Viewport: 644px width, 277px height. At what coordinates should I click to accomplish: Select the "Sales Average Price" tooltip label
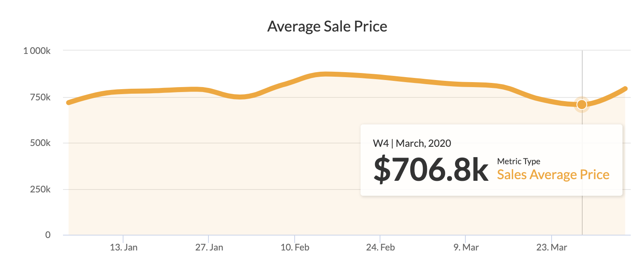pyautogui.click(x=553, y=175)
